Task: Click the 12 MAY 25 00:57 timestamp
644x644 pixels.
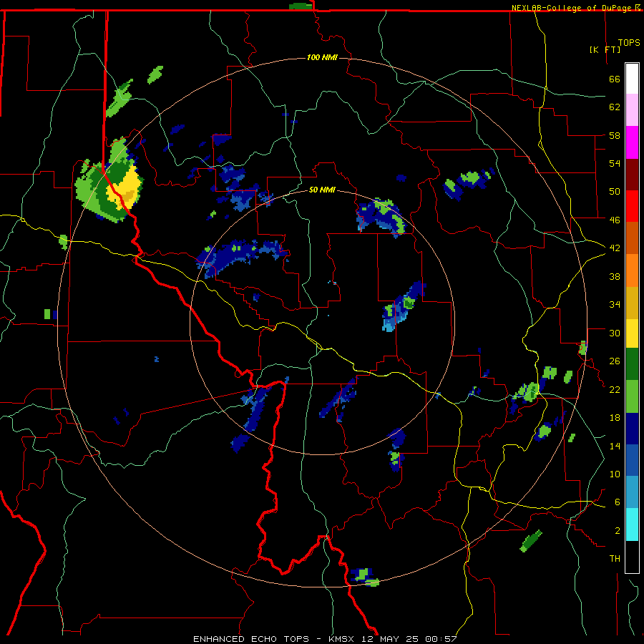Action: point(409,639)
